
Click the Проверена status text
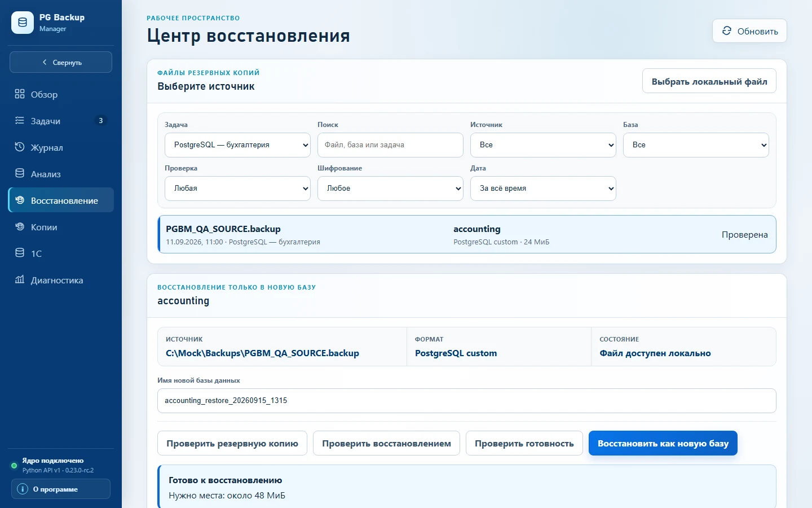pyautogui.click(x=745, y=234)
